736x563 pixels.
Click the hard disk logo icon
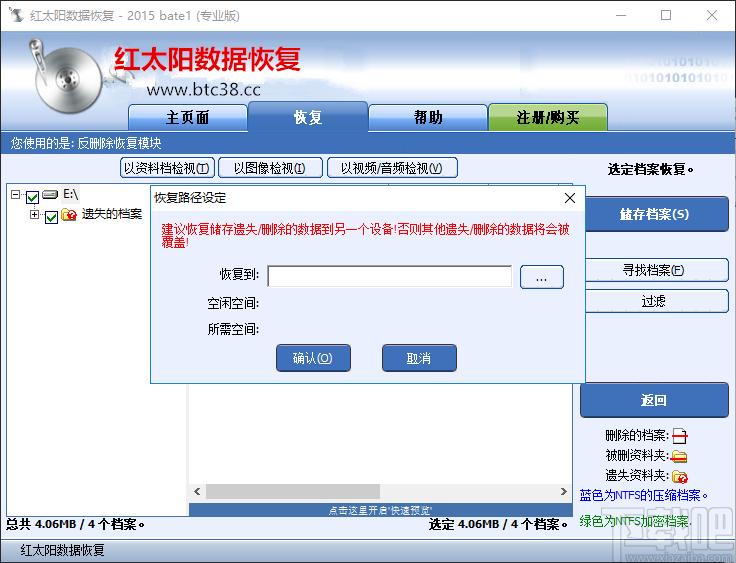point(66,76)
